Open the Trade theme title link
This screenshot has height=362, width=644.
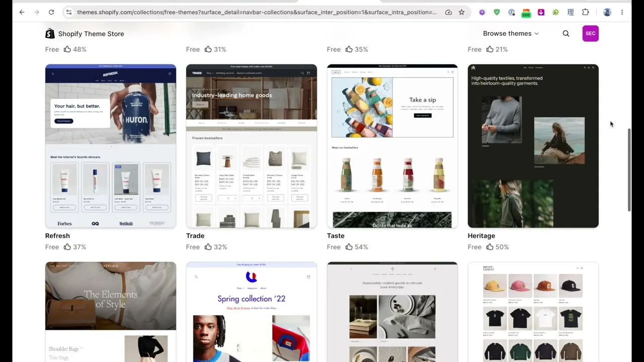pyautogui.click(x=195, y=236)
